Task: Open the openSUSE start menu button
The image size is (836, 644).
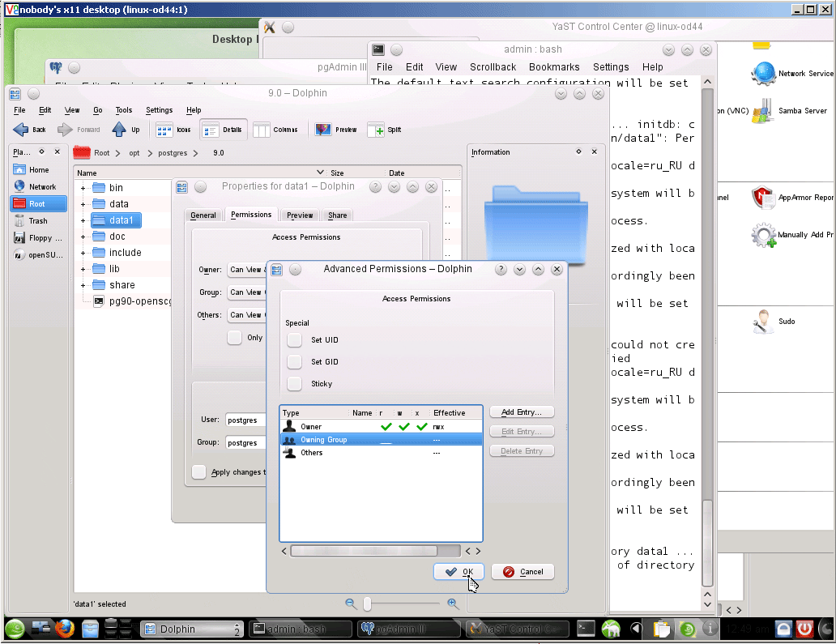Action: click(x=15, y=629)
